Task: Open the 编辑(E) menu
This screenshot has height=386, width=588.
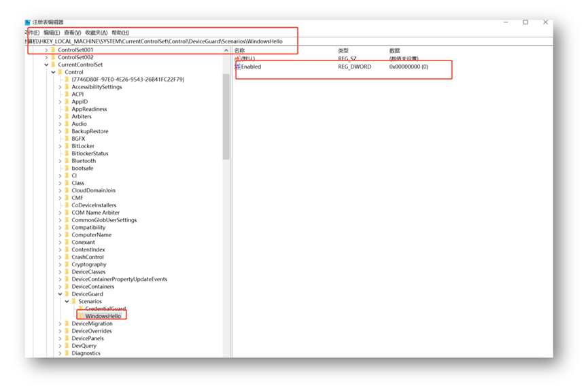Action: click(52, 33)
